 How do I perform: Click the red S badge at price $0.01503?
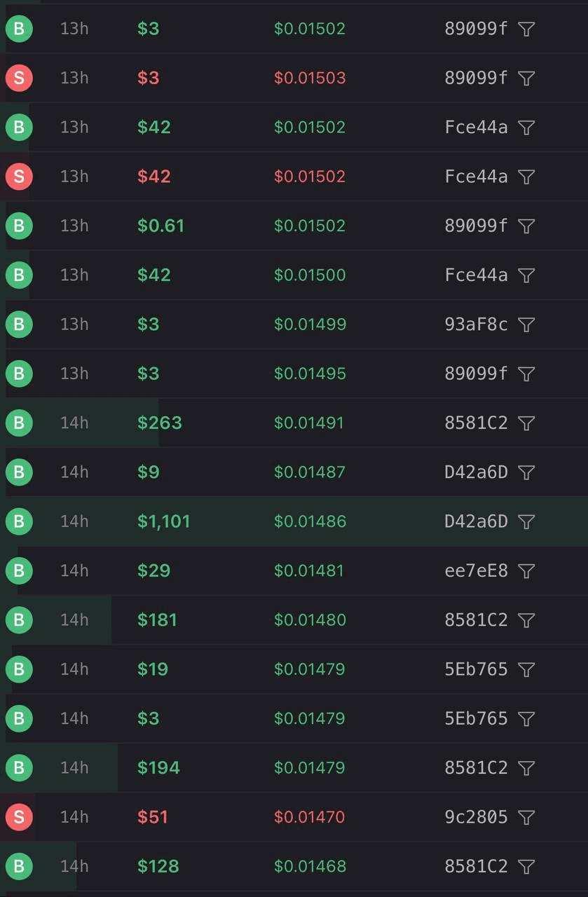[19, 78]
